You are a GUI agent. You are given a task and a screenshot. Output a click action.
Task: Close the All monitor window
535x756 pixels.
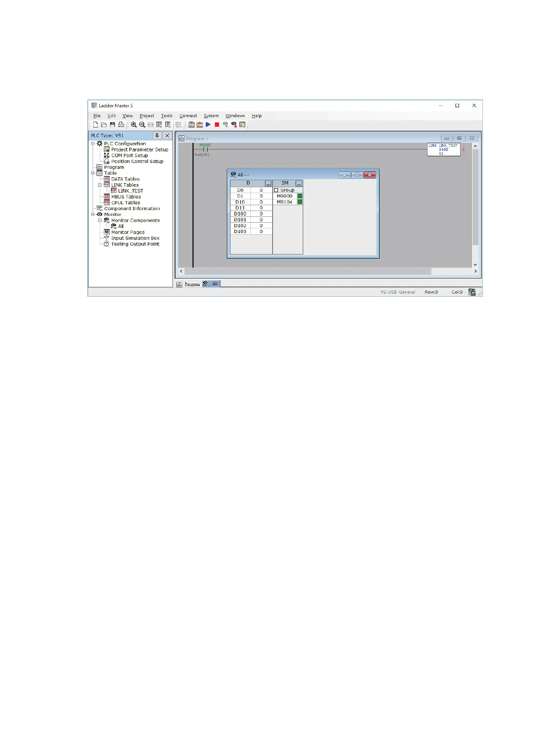click(x=370, y=175)
